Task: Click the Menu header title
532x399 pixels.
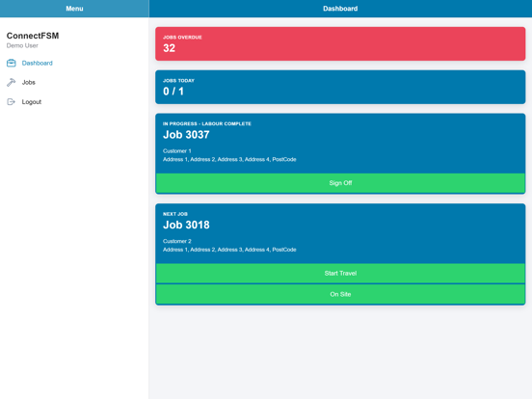Action: coord(74,9)
